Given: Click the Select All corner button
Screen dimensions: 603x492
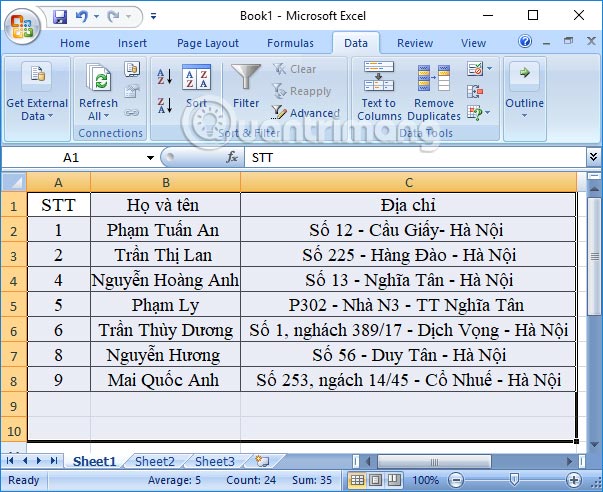Looking at the screenshot, I should tap(14, 182).
